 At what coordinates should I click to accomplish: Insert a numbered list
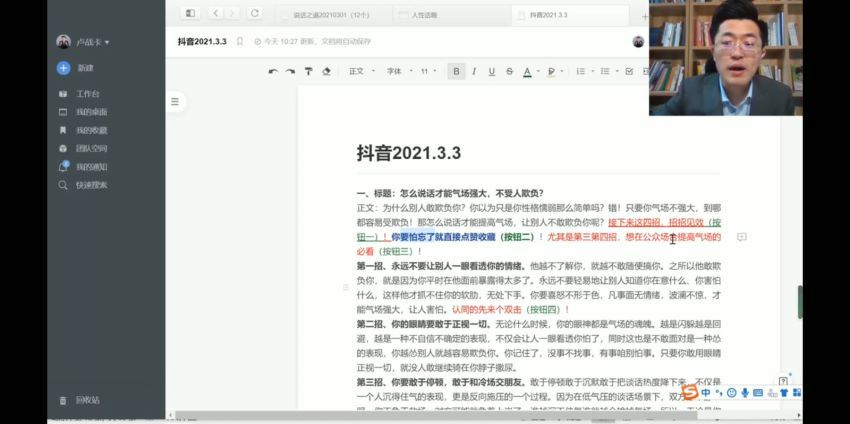coord(581,72)
